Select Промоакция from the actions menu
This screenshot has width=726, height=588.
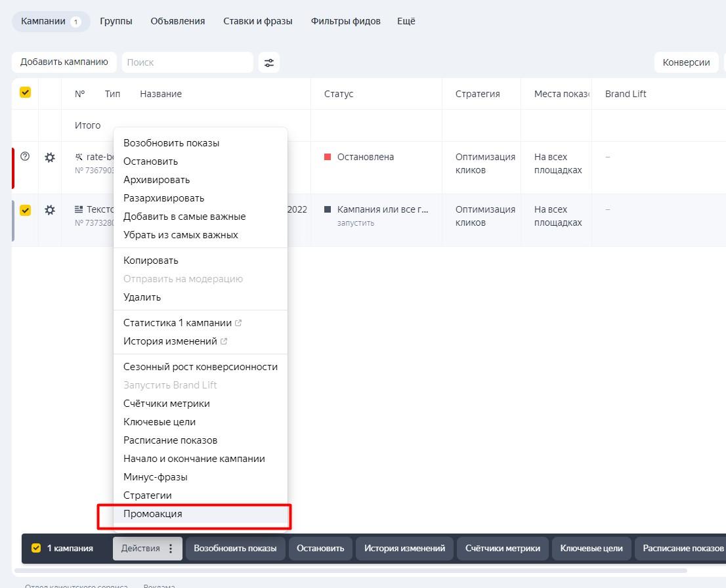click(153, 514)
